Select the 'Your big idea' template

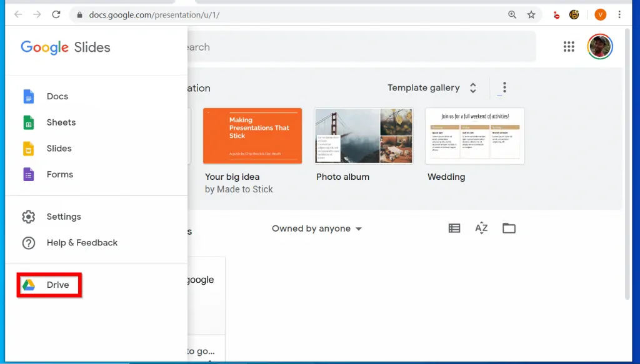[x=252, y=136]
